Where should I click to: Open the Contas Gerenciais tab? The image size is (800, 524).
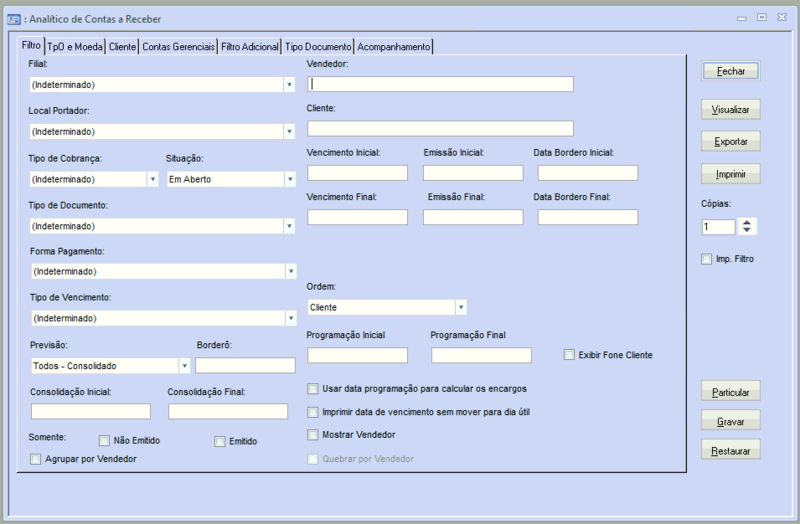pyautogui.click(x=178, y=47)
